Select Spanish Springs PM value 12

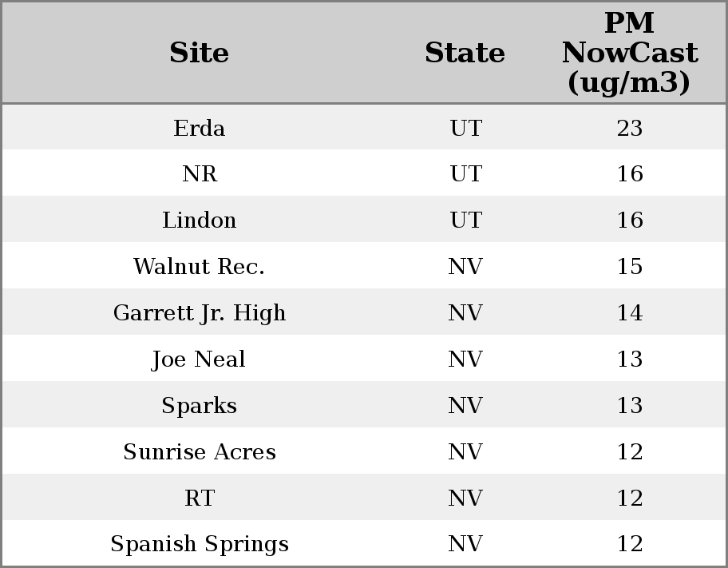629,544
